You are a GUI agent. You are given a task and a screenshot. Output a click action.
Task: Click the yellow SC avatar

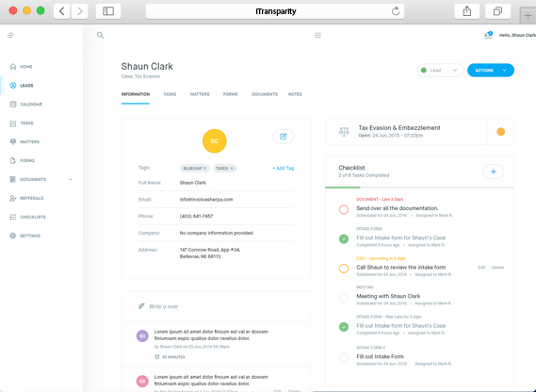coord(215,141)
